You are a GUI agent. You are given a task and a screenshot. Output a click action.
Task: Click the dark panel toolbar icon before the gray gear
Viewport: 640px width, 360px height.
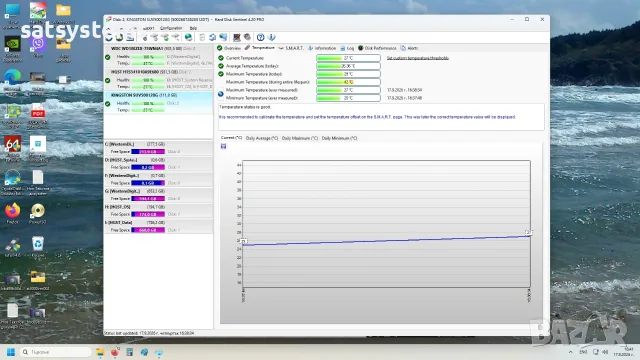(x=236, y=38)
